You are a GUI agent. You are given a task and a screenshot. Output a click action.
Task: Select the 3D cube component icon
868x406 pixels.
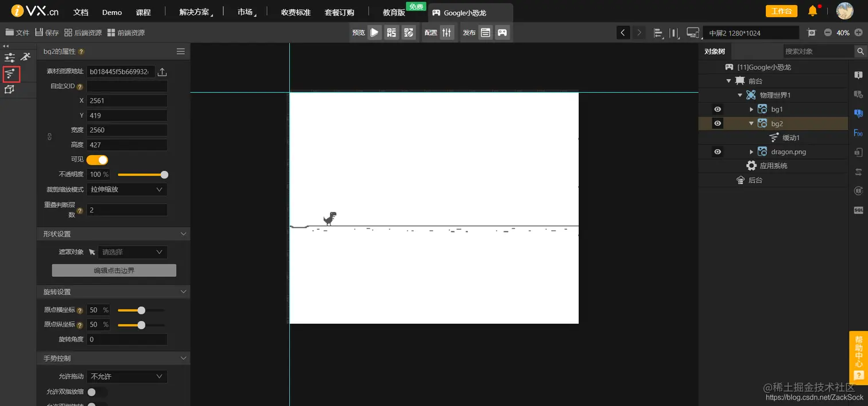pyautogui.click(x=9, y=89)
